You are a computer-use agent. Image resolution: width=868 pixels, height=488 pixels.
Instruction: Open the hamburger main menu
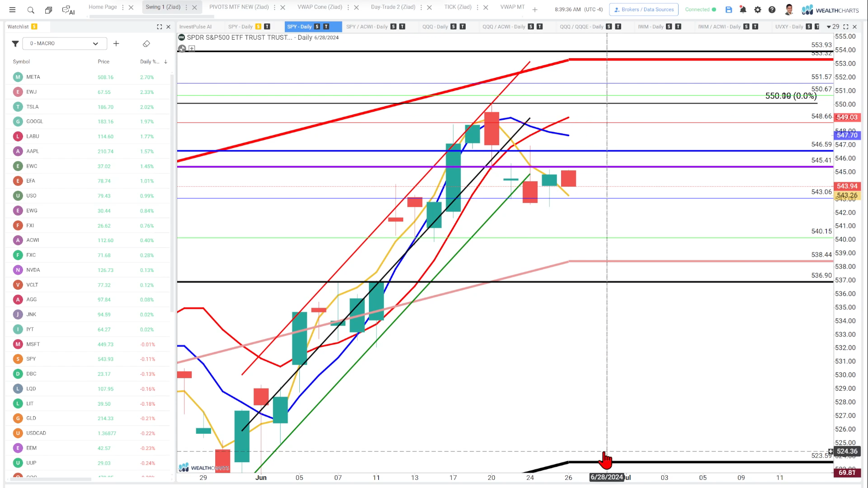point(13,9)
